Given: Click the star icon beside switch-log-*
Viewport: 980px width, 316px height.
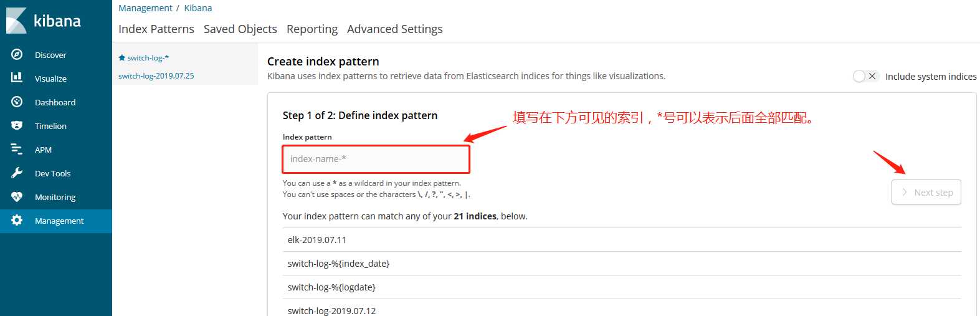Looking at the screenshot, I should (x=122, y=57).
